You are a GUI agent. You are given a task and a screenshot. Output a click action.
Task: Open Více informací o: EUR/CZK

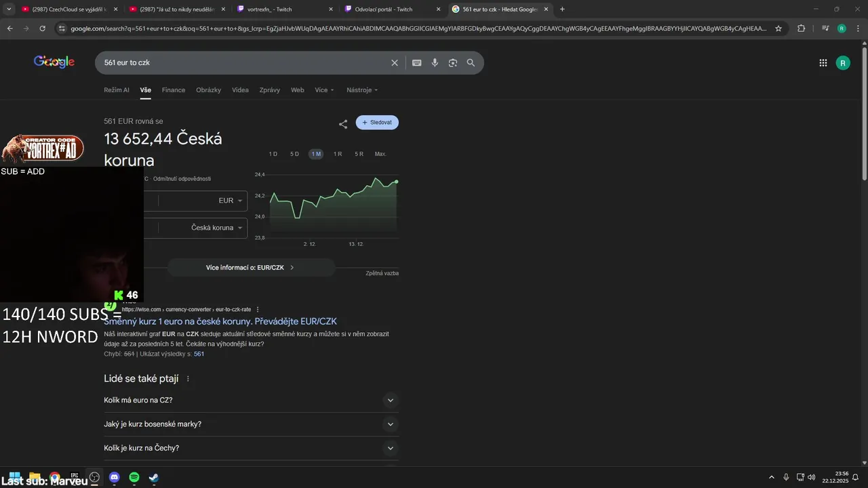(x=251, y=268)
